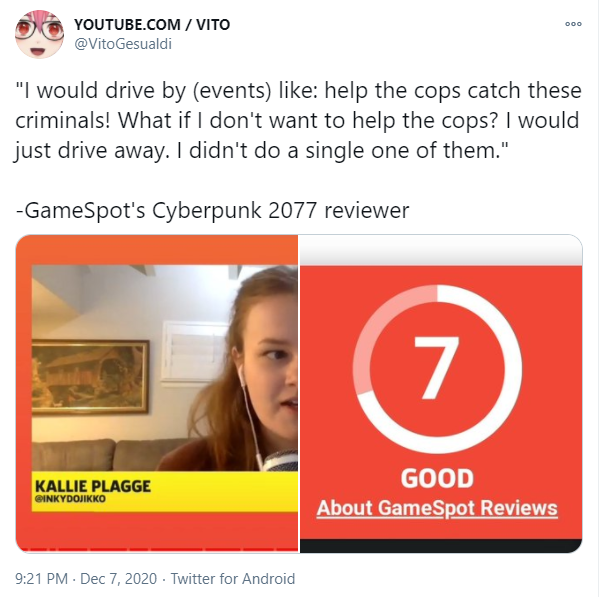This screenshot has height=597, width=600.
Task: Click the -GameSpot's Cyberpunk 2077 reviewer line
Action: coord(212,210)
